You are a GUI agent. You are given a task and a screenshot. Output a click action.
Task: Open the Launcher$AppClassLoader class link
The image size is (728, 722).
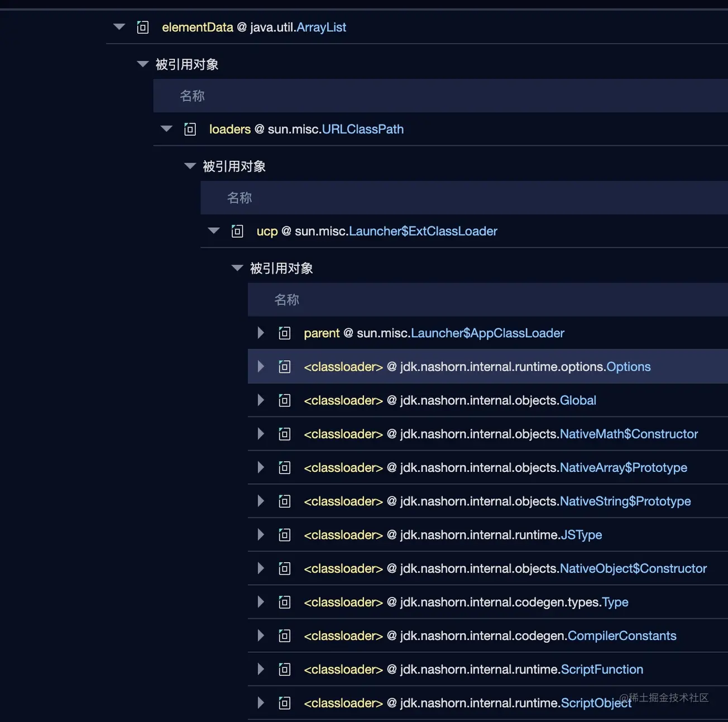coord(488,333)
